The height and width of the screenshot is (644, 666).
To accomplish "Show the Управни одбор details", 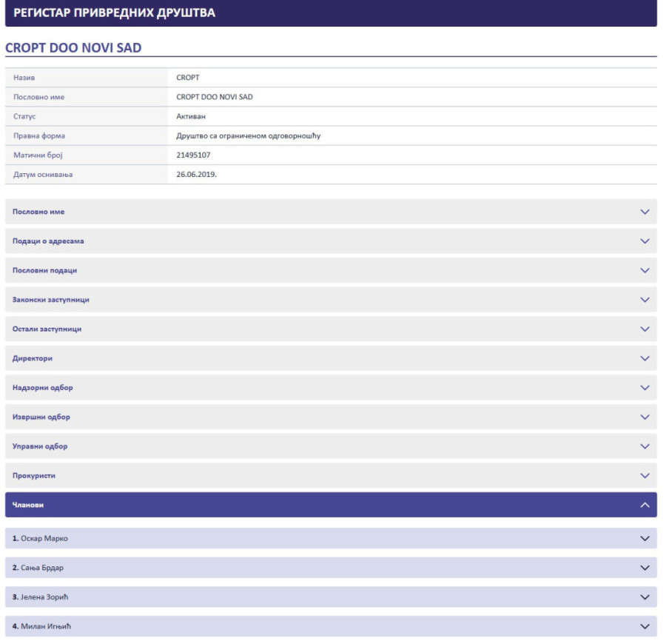I will 330,446.
